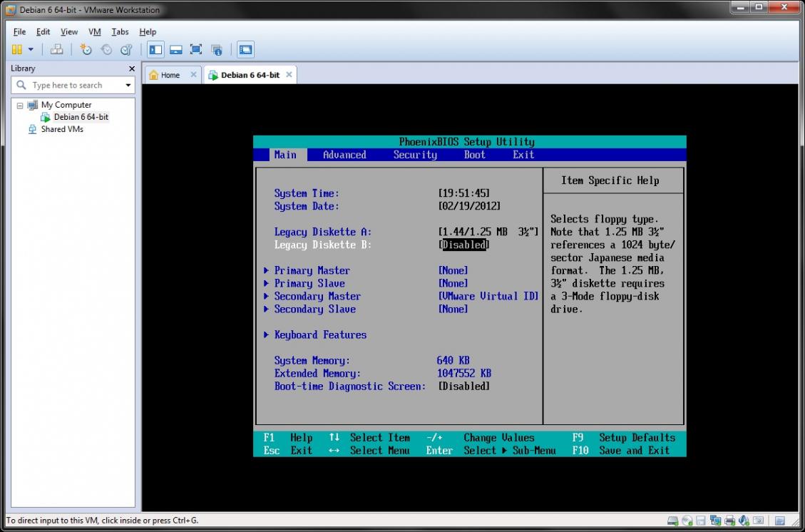Click the printer status icon

(729, 521)
